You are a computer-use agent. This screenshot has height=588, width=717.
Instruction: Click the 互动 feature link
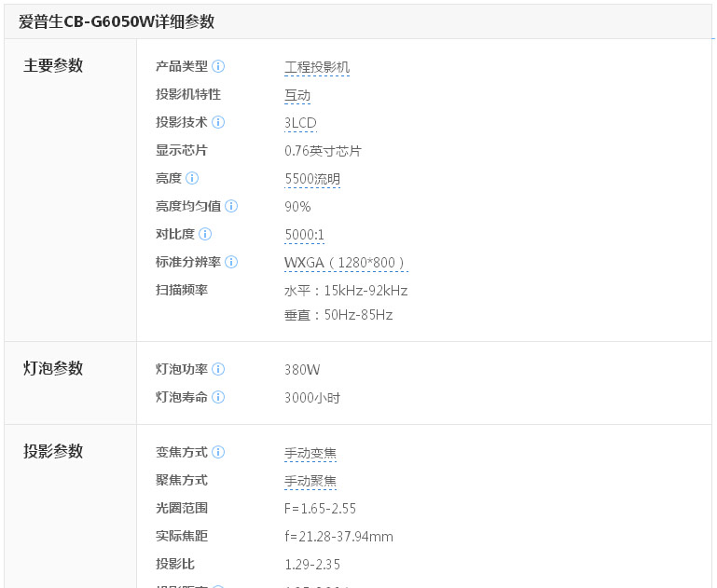[297, 95]
